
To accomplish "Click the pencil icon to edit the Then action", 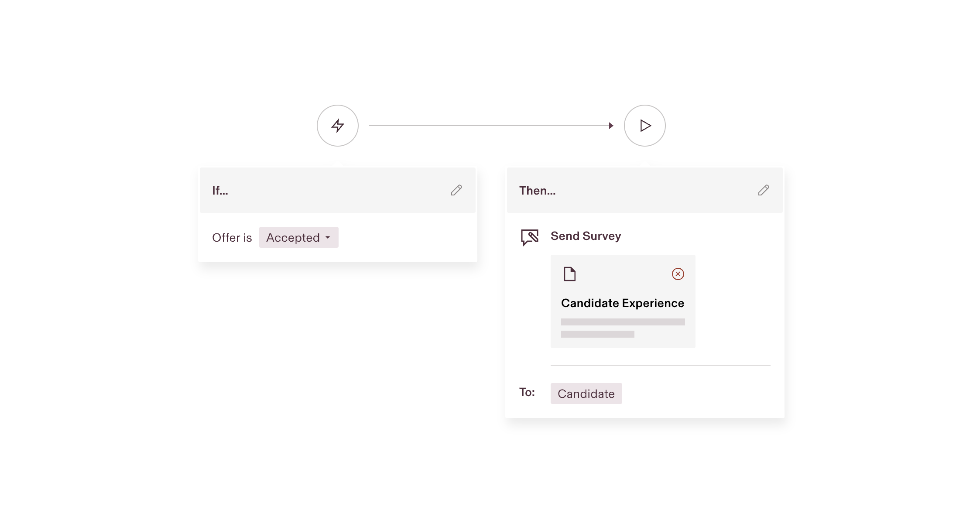I will [x=764, y=191].
